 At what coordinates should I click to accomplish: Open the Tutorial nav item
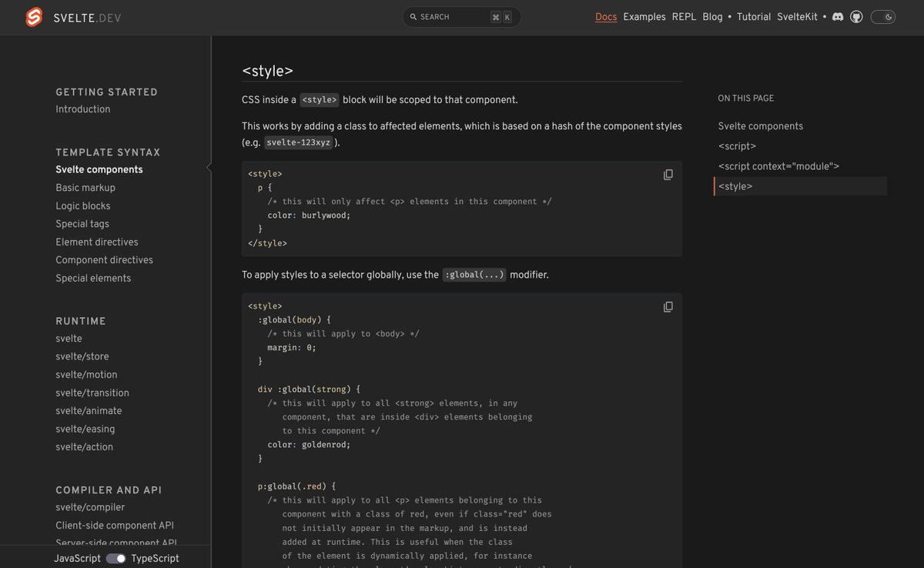point(754,17)
